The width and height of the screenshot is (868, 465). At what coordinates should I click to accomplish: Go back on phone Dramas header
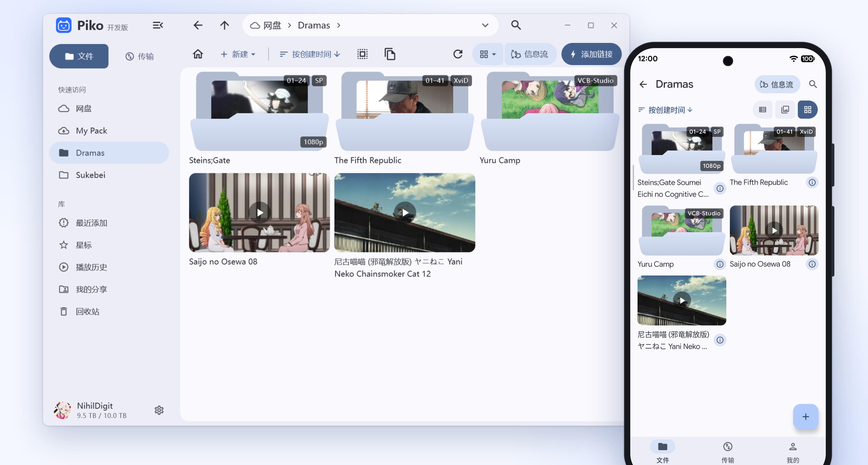click(x=643, y=84)
